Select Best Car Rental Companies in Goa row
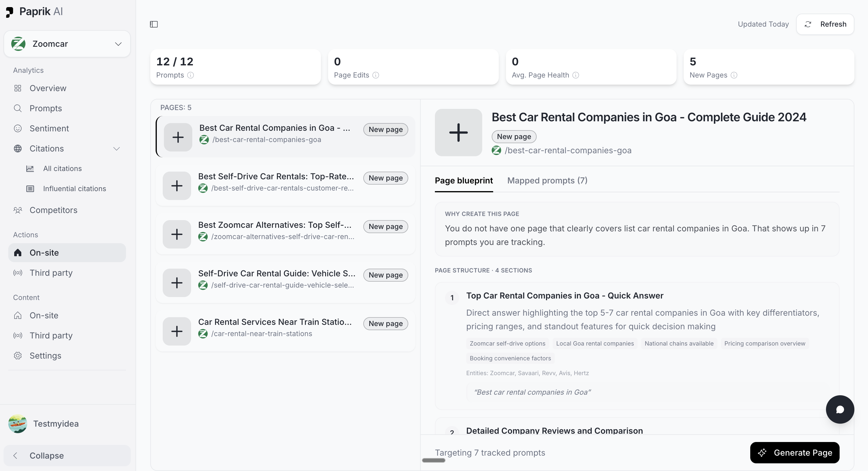868x471 pixels. pyautogui.click(x=285, y=137)
